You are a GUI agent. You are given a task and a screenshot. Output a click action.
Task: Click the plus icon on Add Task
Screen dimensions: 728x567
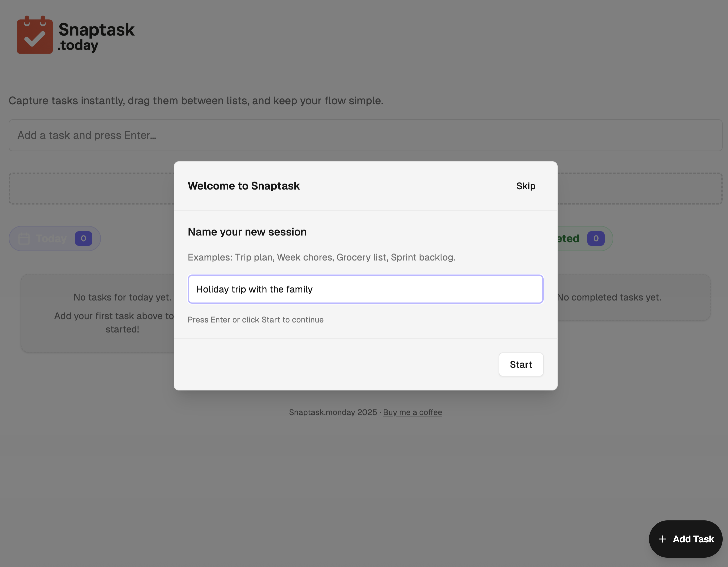click(662, 539)
